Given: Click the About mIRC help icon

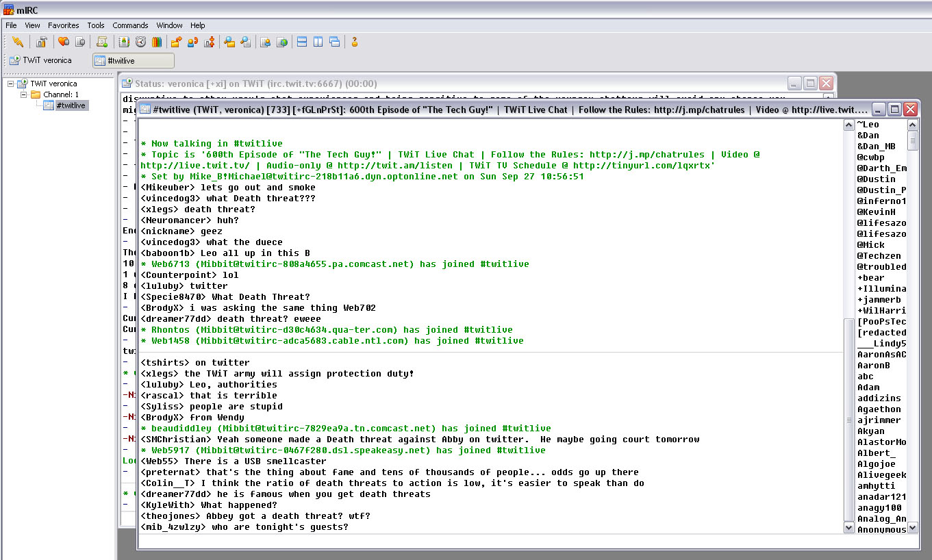Looking at the screenshot, I should click(355, 42).
